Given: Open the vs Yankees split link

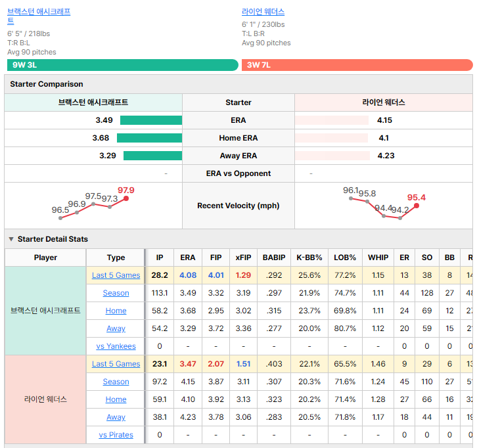Looking at the screenshot, I should pos(116,346).
